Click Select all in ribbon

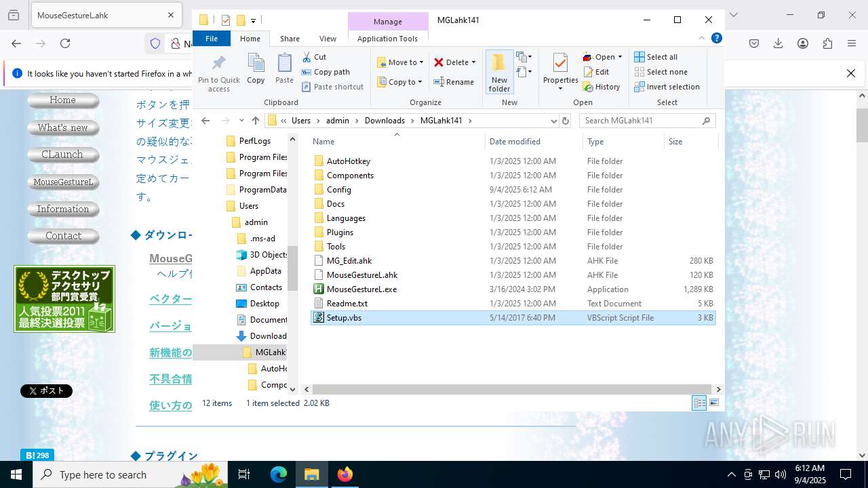point(656,57)
